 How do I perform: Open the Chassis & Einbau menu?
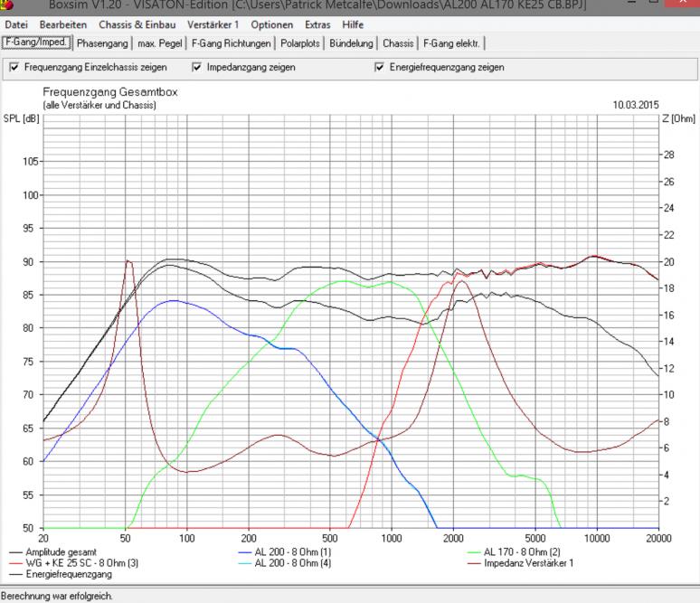tap(136, 24)
